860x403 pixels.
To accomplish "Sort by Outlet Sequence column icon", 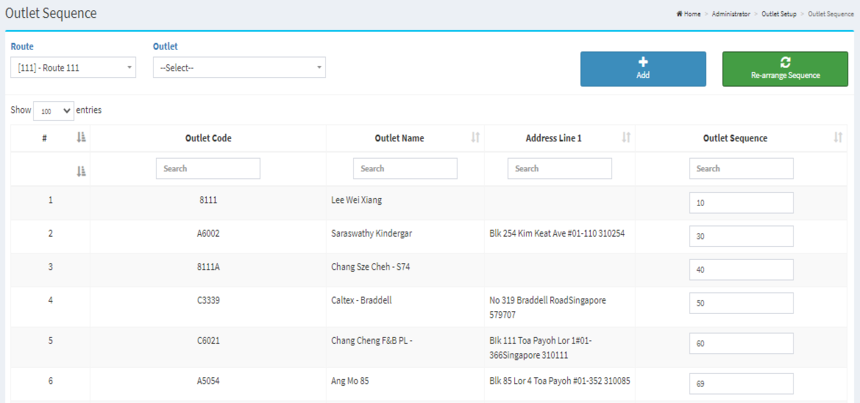I will point(837,138).
